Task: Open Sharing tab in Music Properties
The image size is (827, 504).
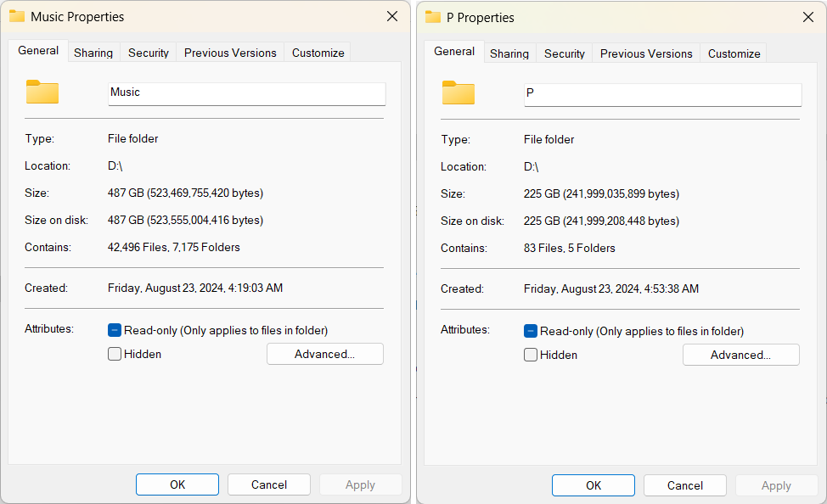Action: tap(93, 53)
